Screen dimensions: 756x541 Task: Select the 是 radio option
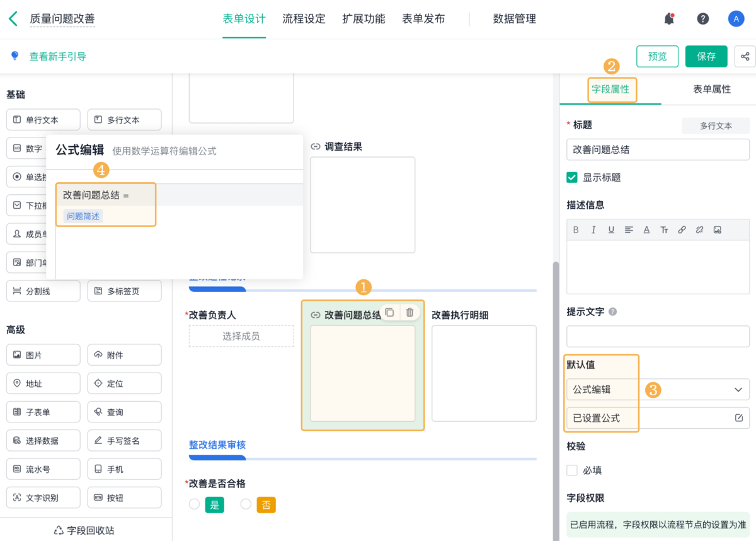click(195, 504)
